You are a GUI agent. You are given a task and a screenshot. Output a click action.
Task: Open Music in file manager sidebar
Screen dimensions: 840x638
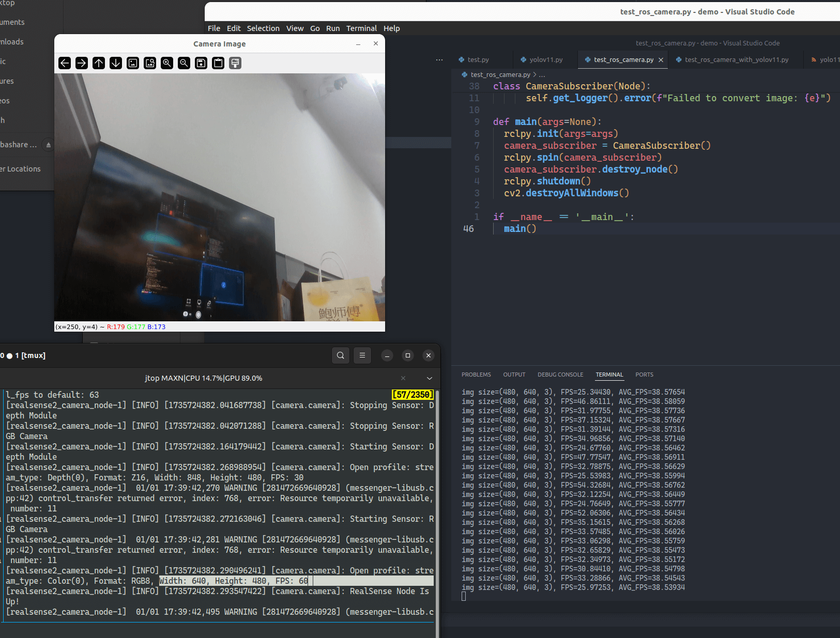(3, 61)
